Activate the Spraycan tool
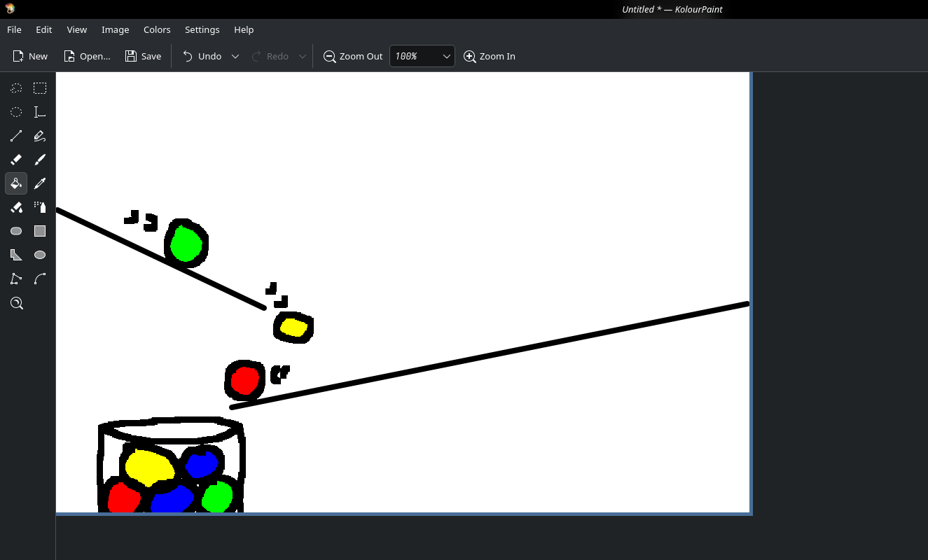928x560 pixels. (x=40, y=207)
